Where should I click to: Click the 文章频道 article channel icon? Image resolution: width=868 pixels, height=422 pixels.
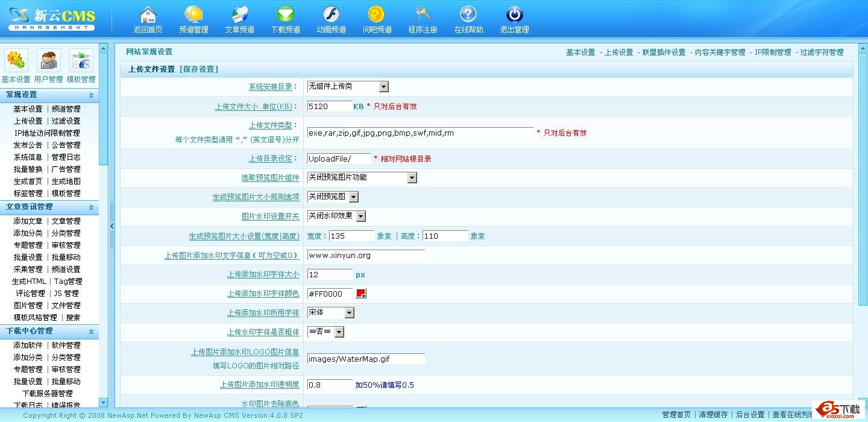(x=239, y=14)
